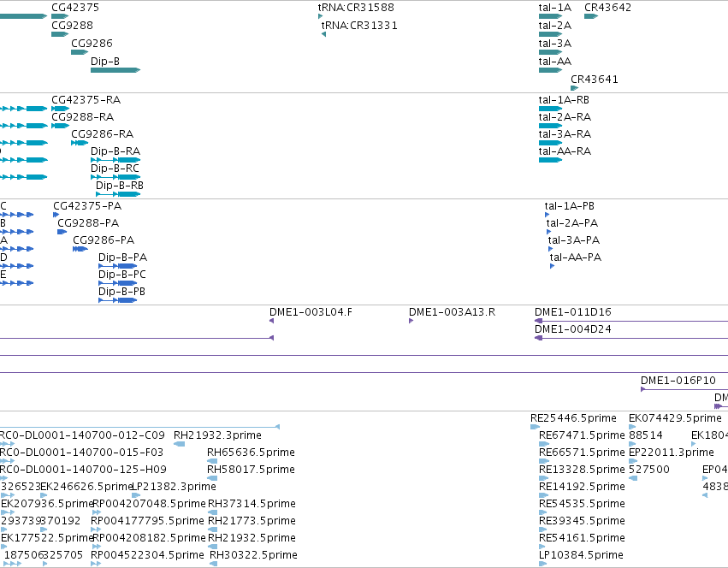This screenshot has width=728, height=568.
Task: Open the CG9286-PA protein label
Action: (104, 240)
